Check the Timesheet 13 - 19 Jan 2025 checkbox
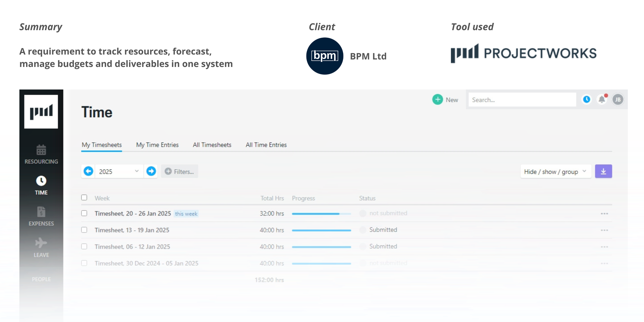This screenshot has height=322, width=644. [x=84, y=230]
